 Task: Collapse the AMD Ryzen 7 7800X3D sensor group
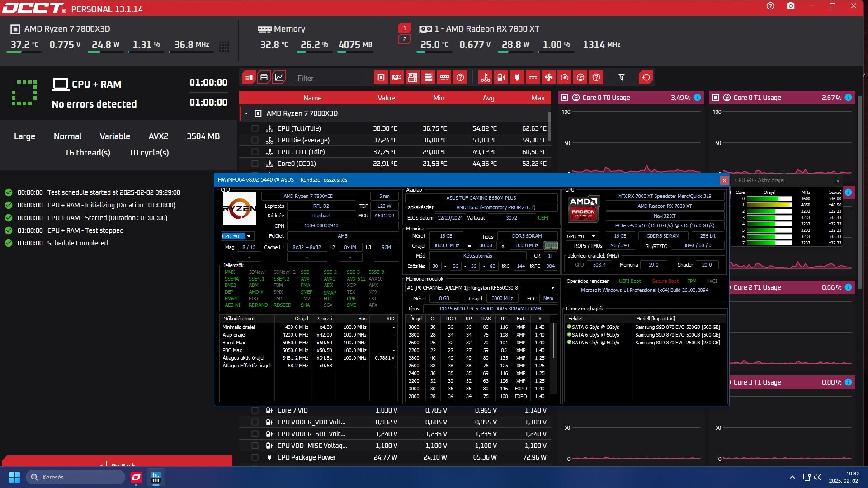point(246,113)
